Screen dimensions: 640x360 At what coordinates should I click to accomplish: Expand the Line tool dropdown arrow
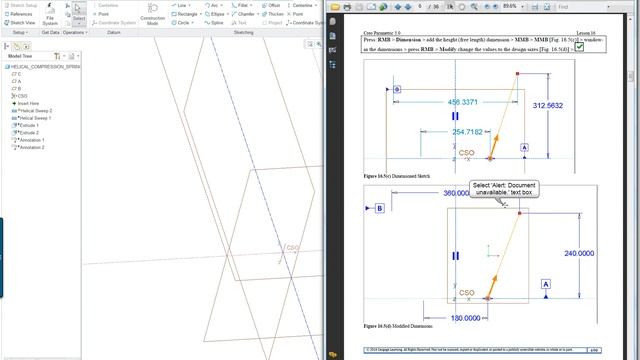click(189, 5)
